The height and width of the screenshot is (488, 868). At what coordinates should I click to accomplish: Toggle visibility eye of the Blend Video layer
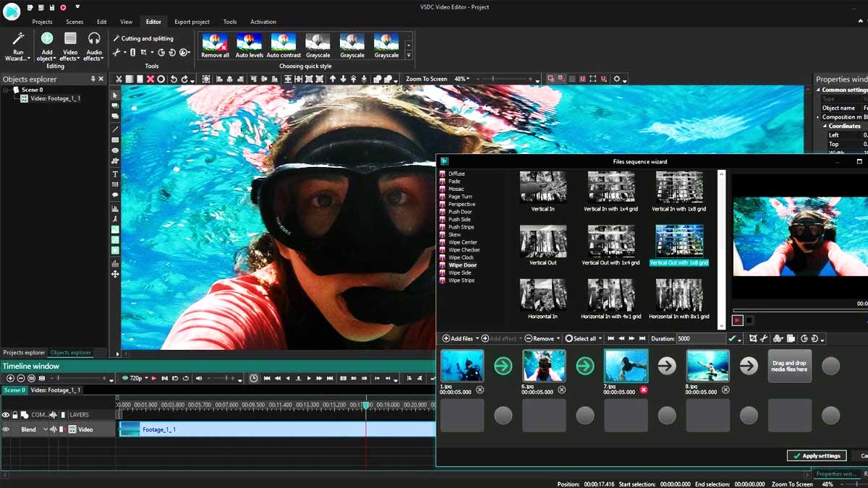6,429
